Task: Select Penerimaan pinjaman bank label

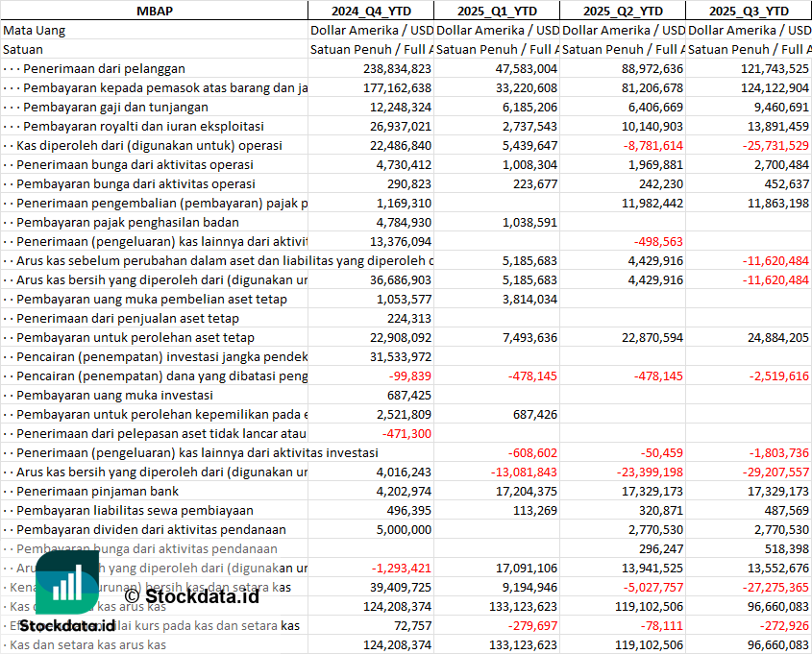Action: [97, 491]
